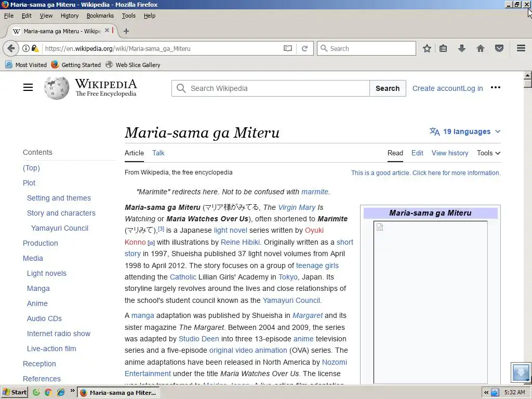The height and width of the screenshot is (399, 532).
Task: Click the page vertical scrollbar up arrow
Action: [x=527, y=75]
